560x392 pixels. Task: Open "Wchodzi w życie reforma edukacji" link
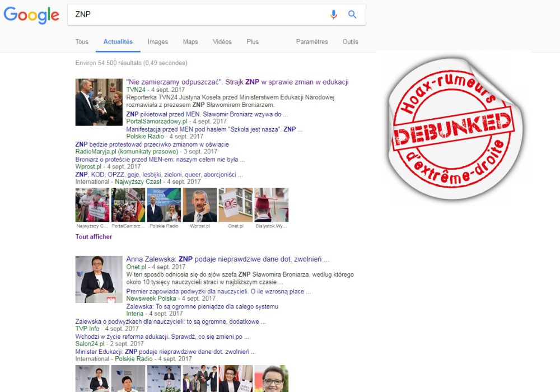point(162,337)
